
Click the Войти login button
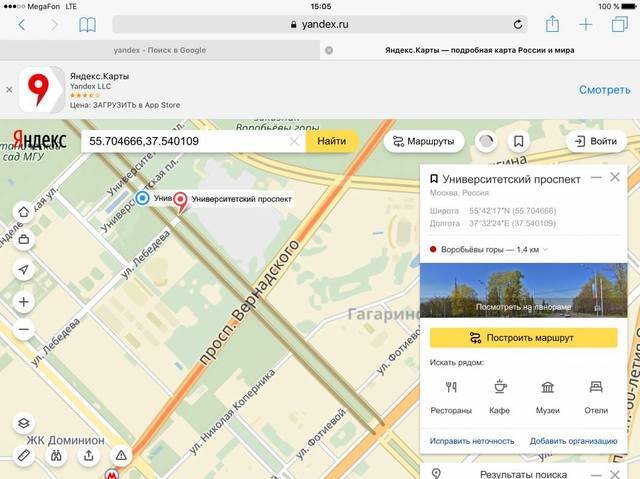click(x=596, y=142)
